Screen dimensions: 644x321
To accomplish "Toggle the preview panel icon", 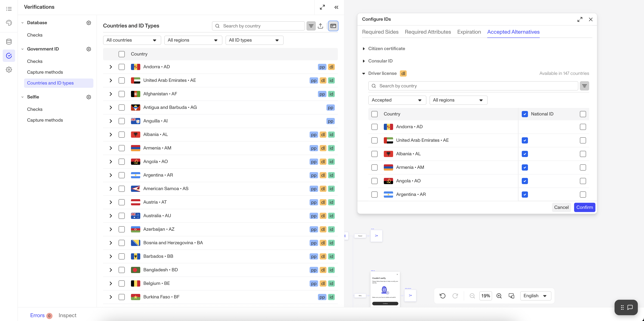I will coord(333,26).
